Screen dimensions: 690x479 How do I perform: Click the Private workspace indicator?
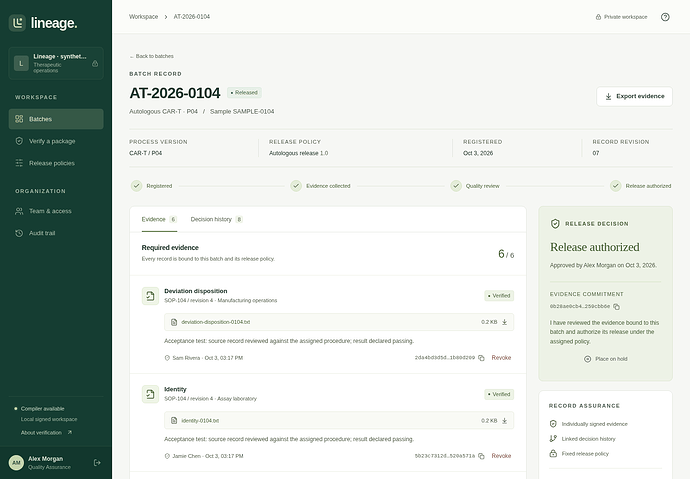tap(621, 17)
